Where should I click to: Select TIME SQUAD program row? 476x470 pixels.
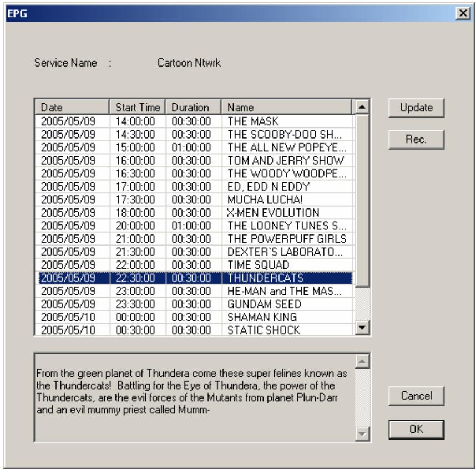tap(194, 265)
